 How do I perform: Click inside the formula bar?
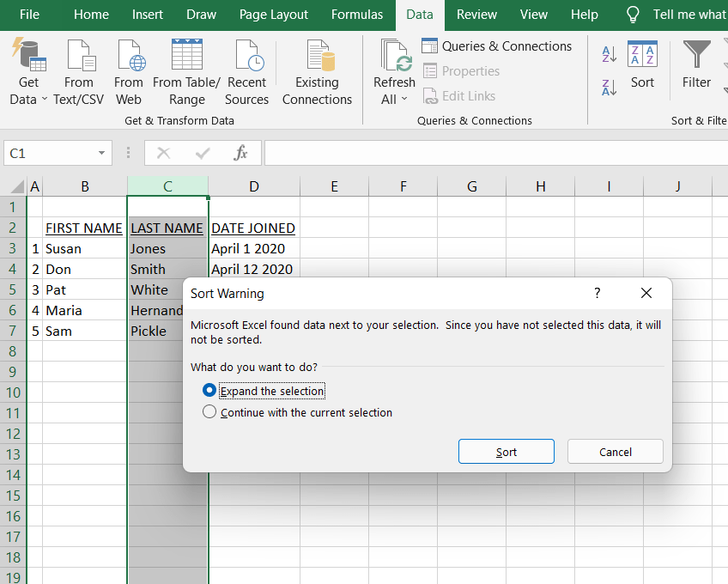point(494,154)
